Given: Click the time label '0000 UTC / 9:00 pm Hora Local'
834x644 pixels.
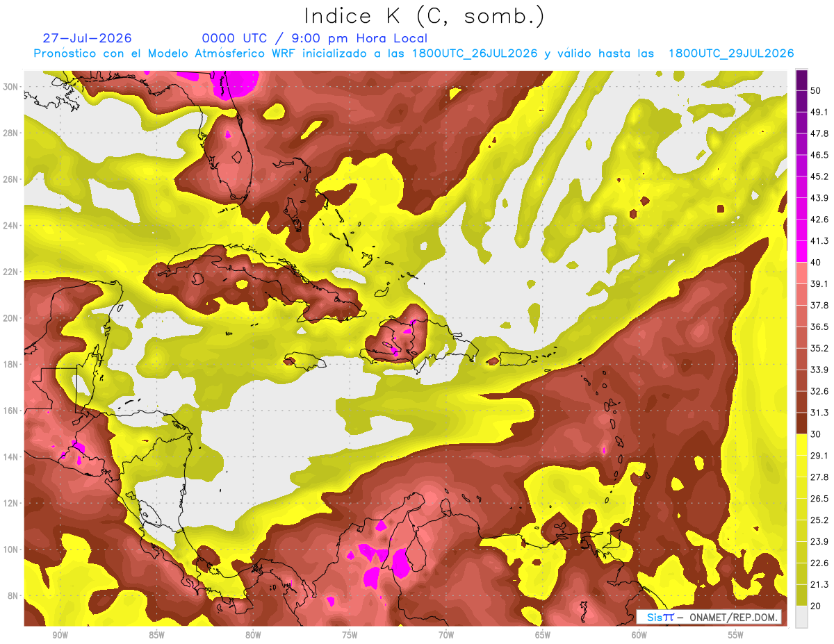Looking at the screenshot, I should (x=314, y=38).
